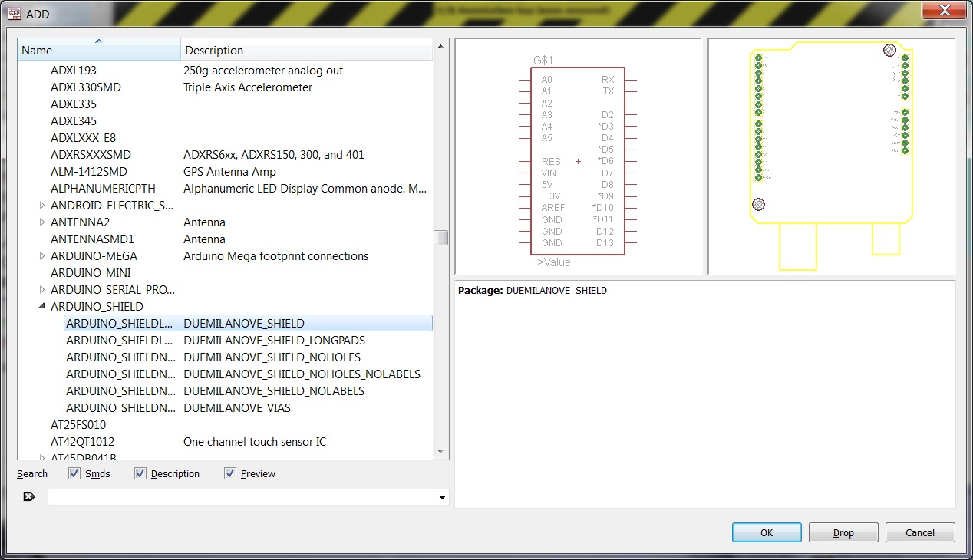Viewport: 973px width, 560px height.
Task: Select the ADXL330SMD list entry
Action: click(86, 87)
